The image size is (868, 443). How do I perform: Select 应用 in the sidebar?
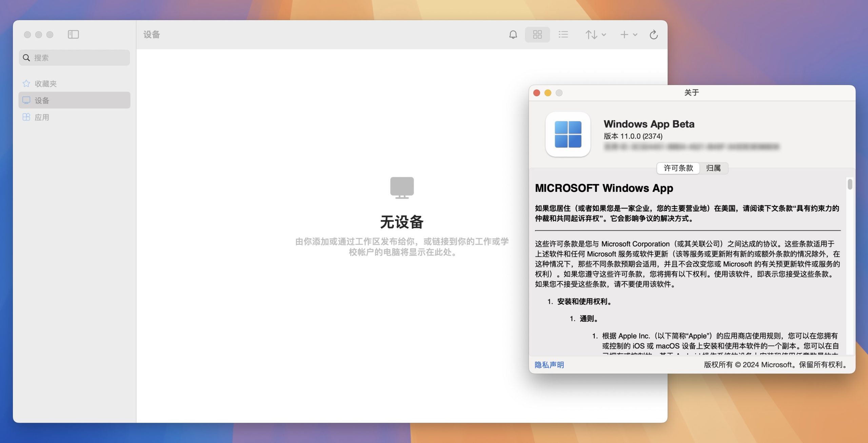[74, 117]
